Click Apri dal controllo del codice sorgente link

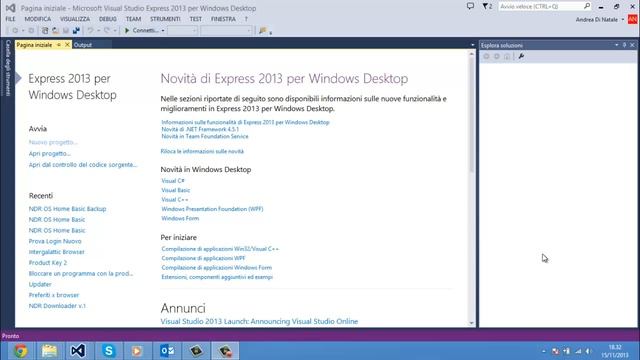point(83,164)
